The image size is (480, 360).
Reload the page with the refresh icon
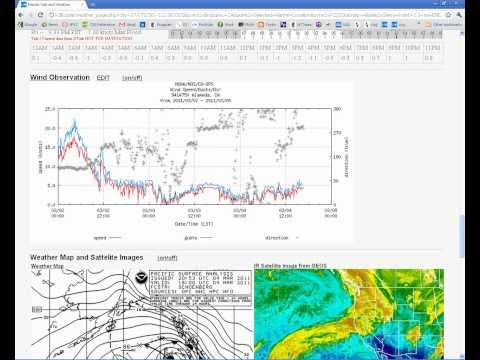pos(41,15)
